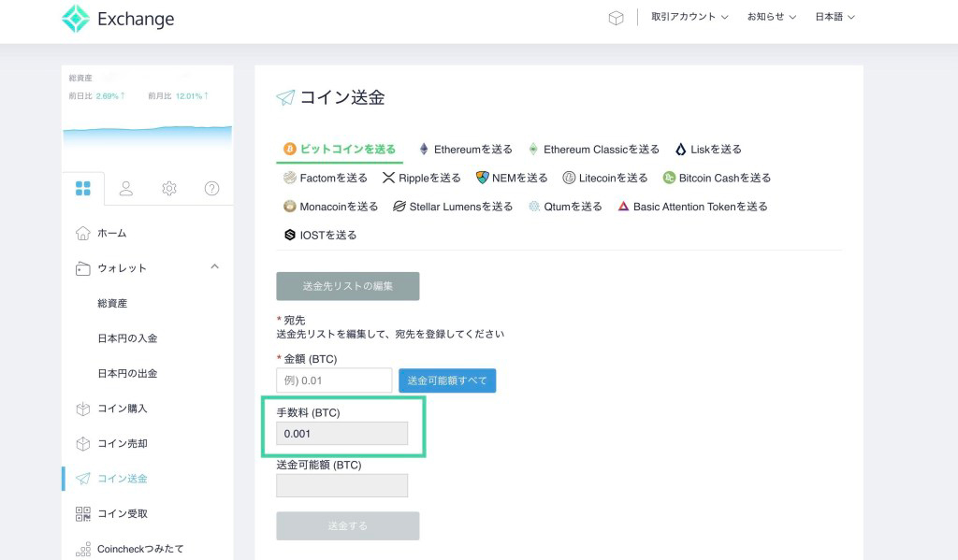Click the Ripple X icon
958x560 pixels.
388,178
